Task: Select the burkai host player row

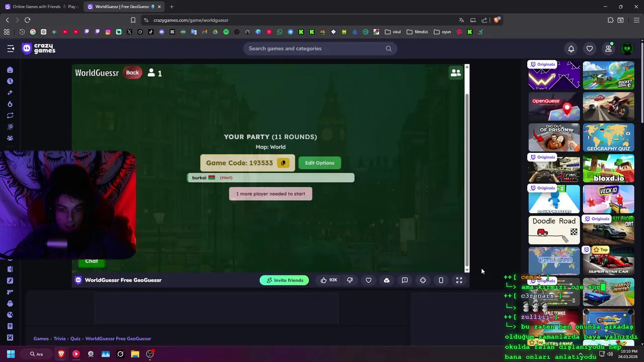Action: pos(271,177)
